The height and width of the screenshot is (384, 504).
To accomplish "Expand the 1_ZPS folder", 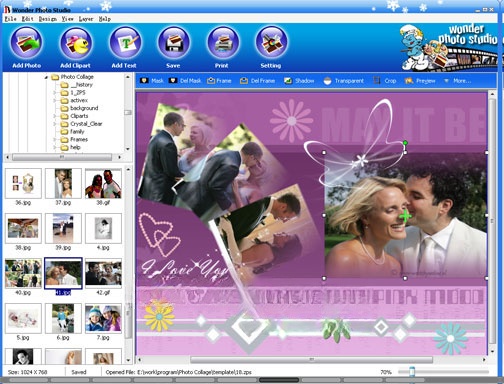I will (55, 92).
